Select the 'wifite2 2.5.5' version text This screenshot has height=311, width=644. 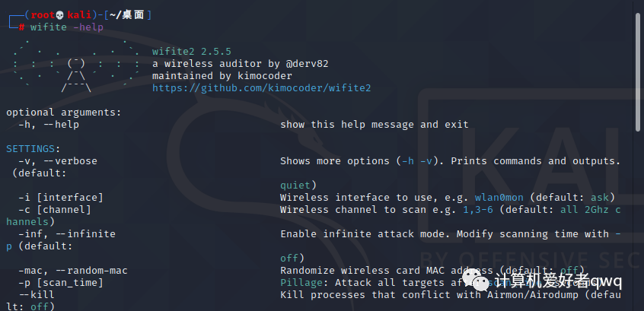191,52
